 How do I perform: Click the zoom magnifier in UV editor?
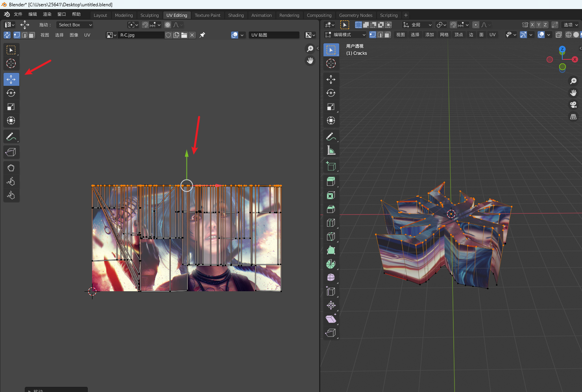[x=310, y=48]
